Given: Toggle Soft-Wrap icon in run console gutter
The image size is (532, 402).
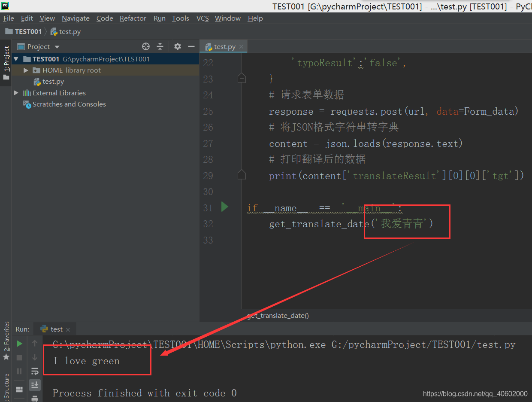Looking at the screenshot, I should (x=35, y=371).
